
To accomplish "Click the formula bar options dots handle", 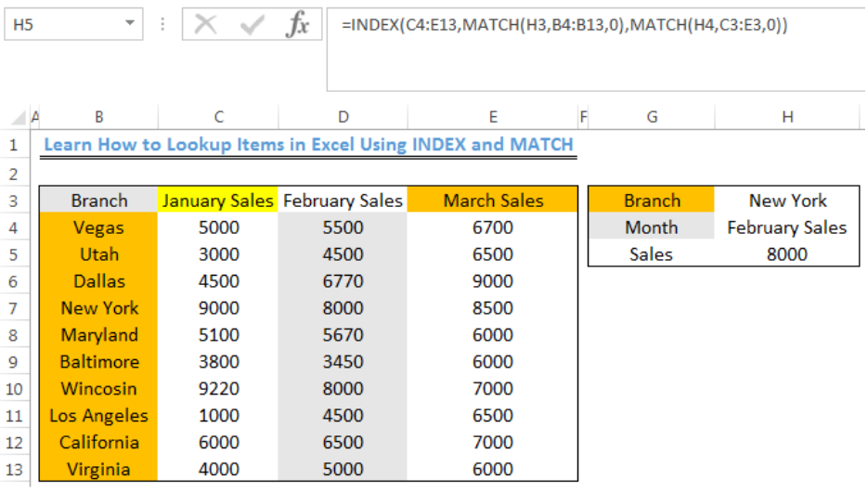I will click(162, 24).
